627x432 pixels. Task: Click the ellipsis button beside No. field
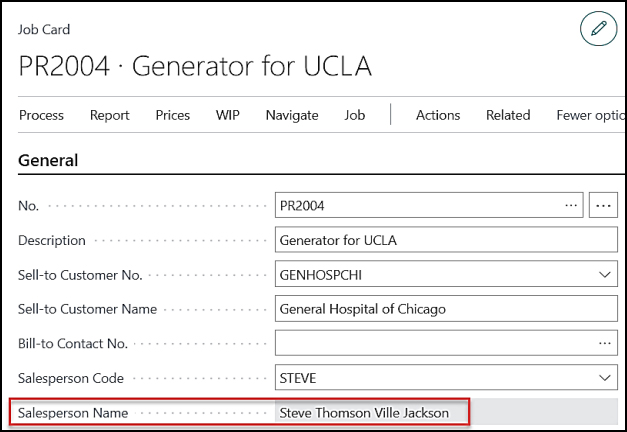tap(603, 206)
